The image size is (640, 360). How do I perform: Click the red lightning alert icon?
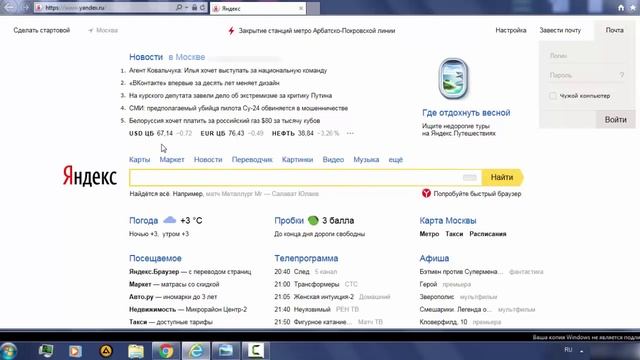pos(231,31)
